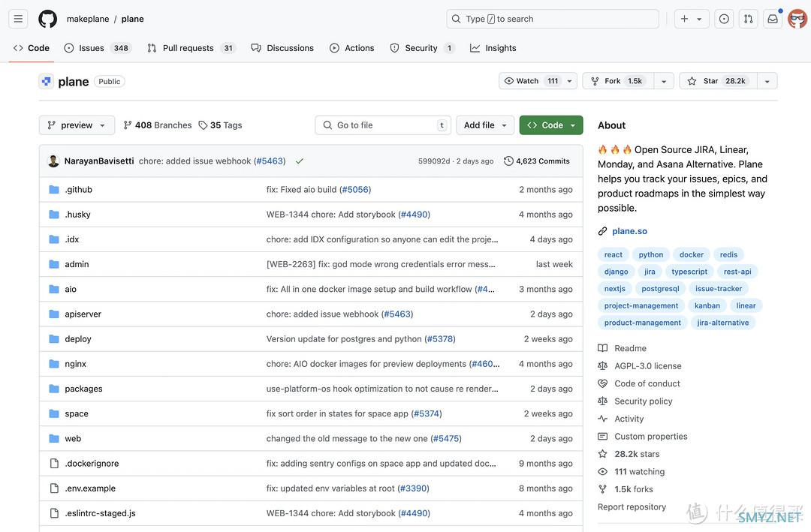Open NarayanBavisetti's avatar in latest commit
811x532 pixels.
53,161
